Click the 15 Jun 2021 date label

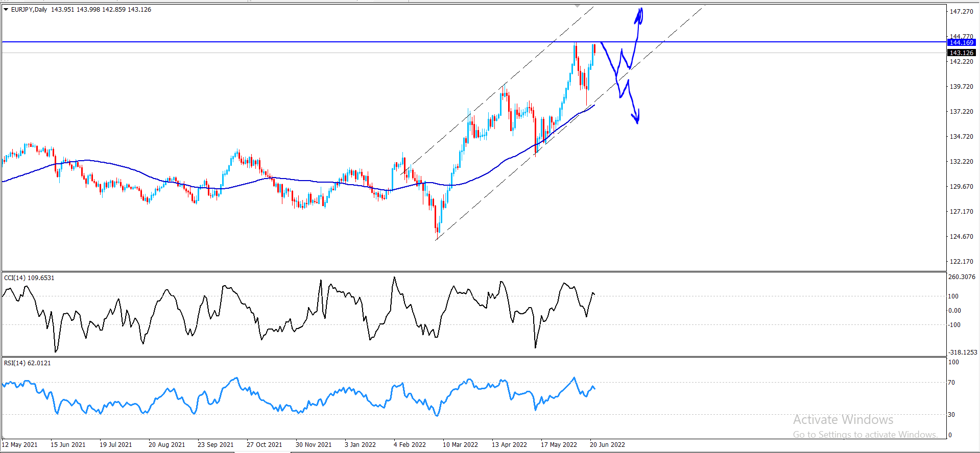point(68,445)
